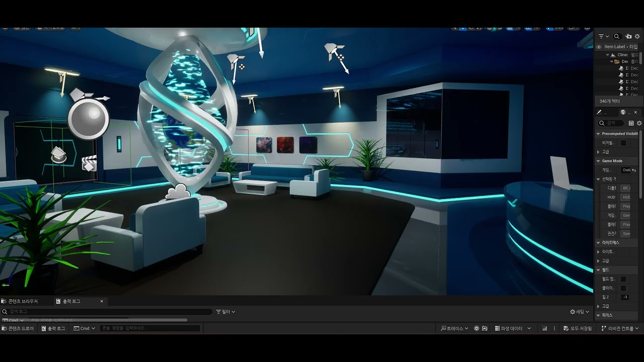This screenshot has height=362, width=644.
Task: Open the BP_ default pawn class dropdown
Action: (626, 188)
